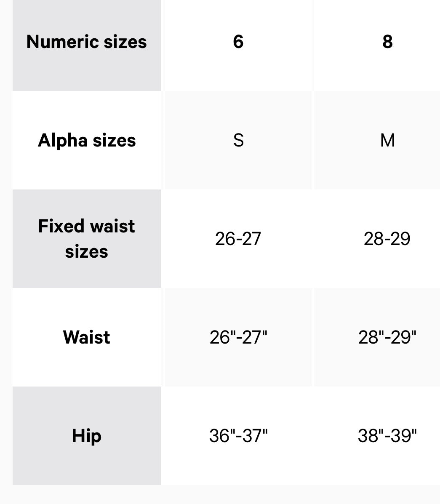Select the 26"-27" waist measurement

click(x=238, y=337)
